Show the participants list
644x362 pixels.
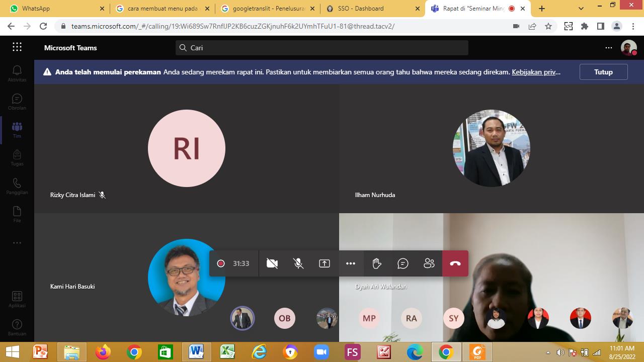click(429, 263)
